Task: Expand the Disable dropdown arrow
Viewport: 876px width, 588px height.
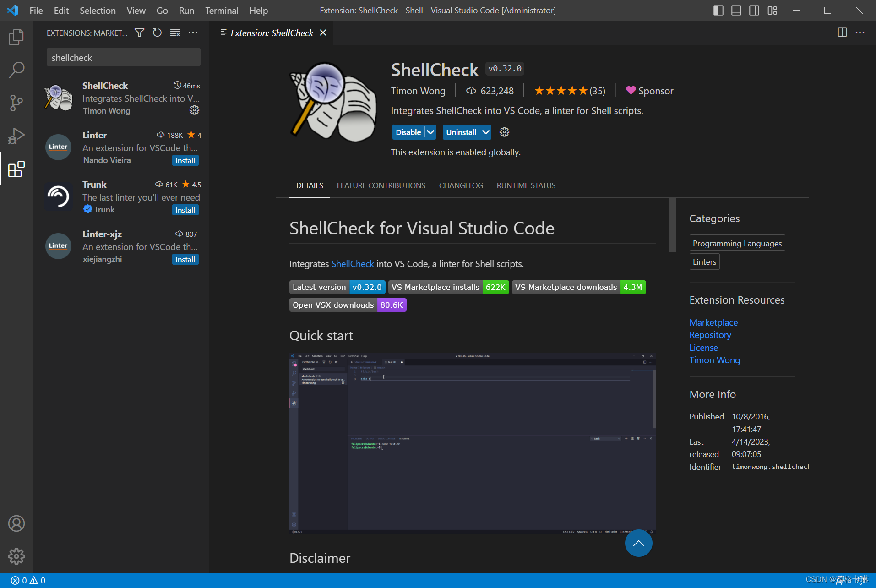Action: coord(430,132)
